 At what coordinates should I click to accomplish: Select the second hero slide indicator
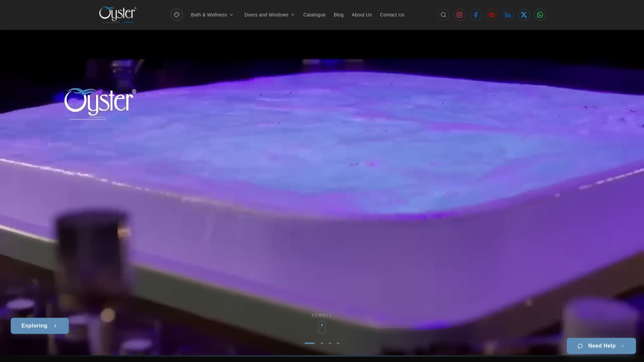click(322, 343)
